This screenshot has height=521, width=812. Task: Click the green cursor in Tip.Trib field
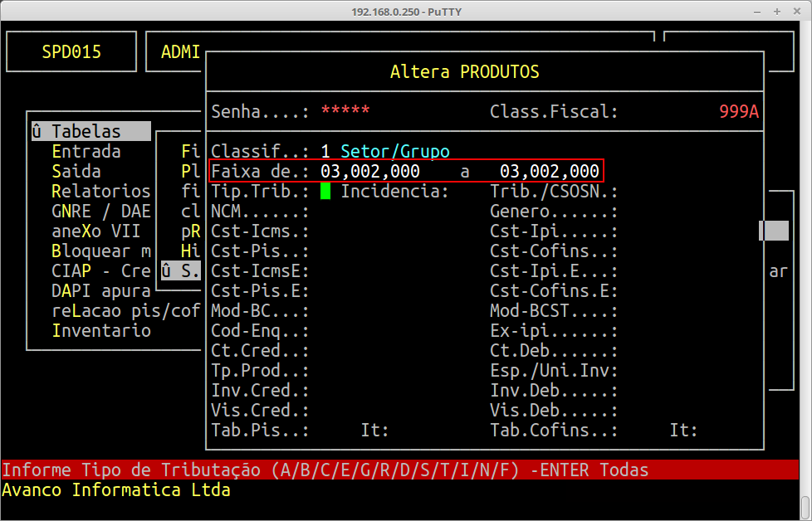click(x=325, y=192)
